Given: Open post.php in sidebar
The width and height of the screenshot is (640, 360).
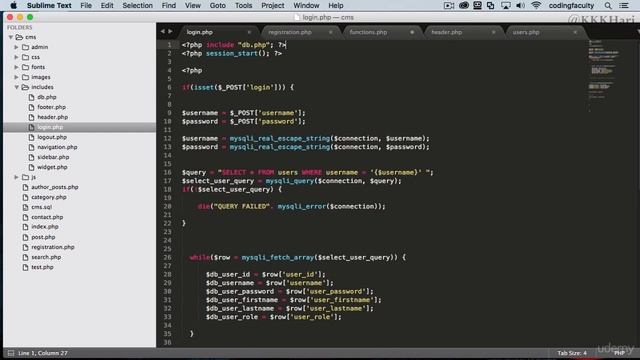Looking at the screenshot, I should pos(43,237).
